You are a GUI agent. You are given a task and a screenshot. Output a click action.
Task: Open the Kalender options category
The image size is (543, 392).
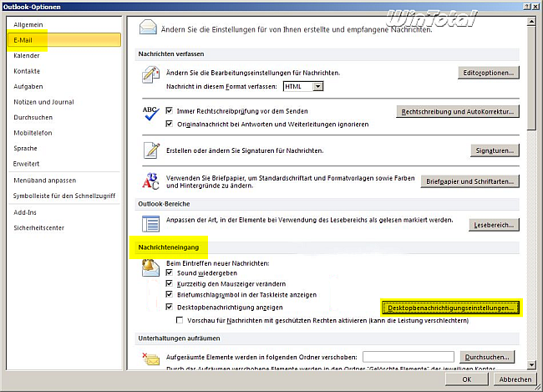(64, 55)
